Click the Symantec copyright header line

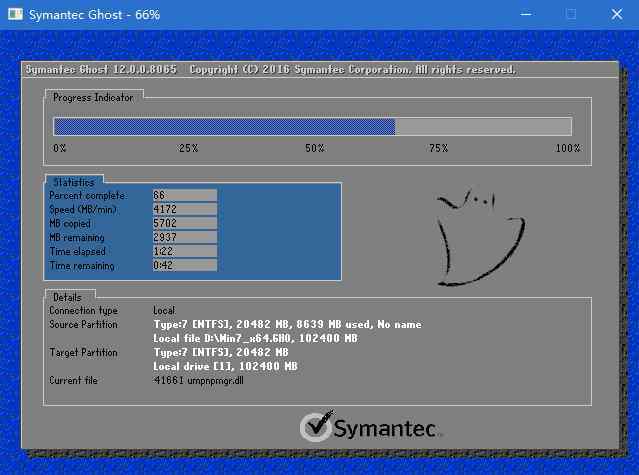(x=269, y=70)
